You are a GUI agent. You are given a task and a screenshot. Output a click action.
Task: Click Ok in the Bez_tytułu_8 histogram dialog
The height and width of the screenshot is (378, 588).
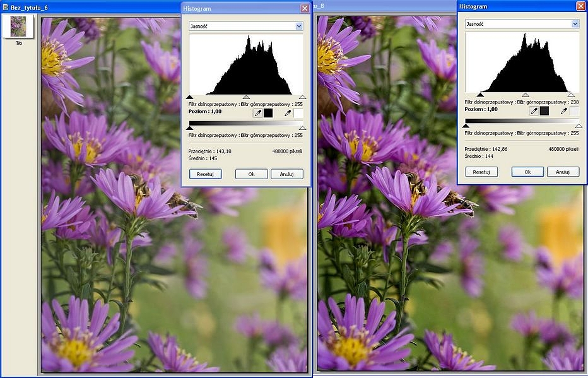coord(527,172)
